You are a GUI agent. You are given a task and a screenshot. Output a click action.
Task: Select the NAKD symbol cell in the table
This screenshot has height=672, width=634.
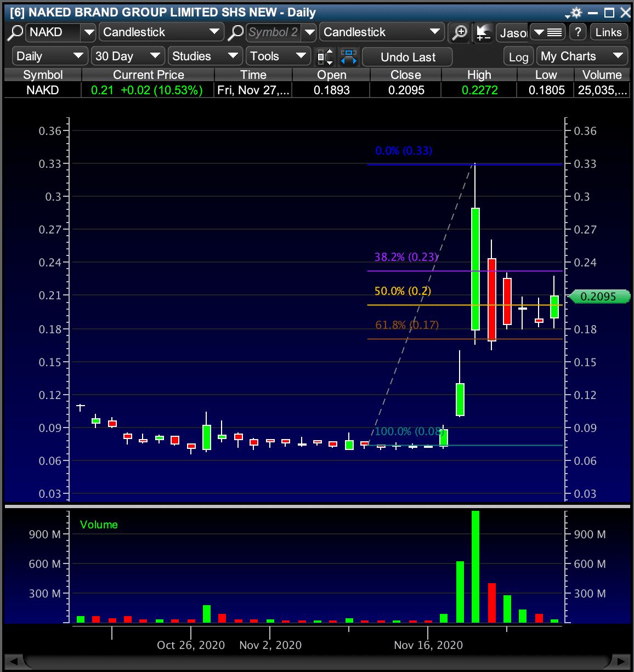click(43, 90)
